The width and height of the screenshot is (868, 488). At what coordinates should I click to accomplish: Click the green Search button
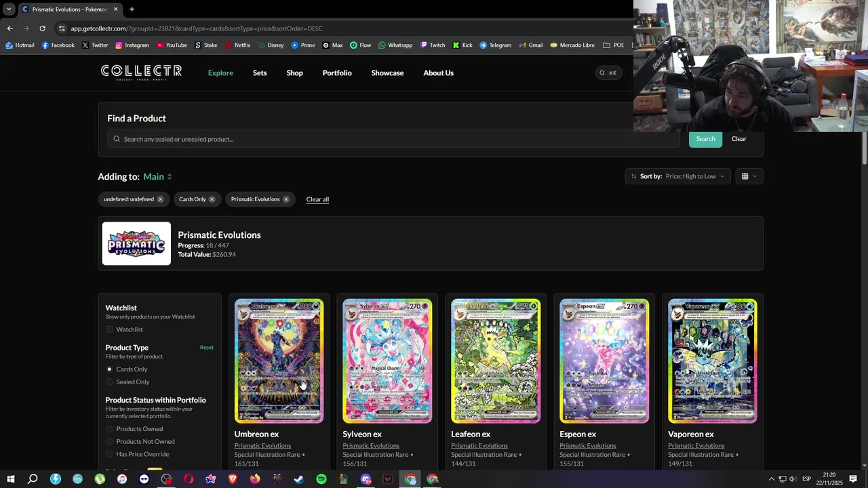pyautogui.click(x=705, y=139)
